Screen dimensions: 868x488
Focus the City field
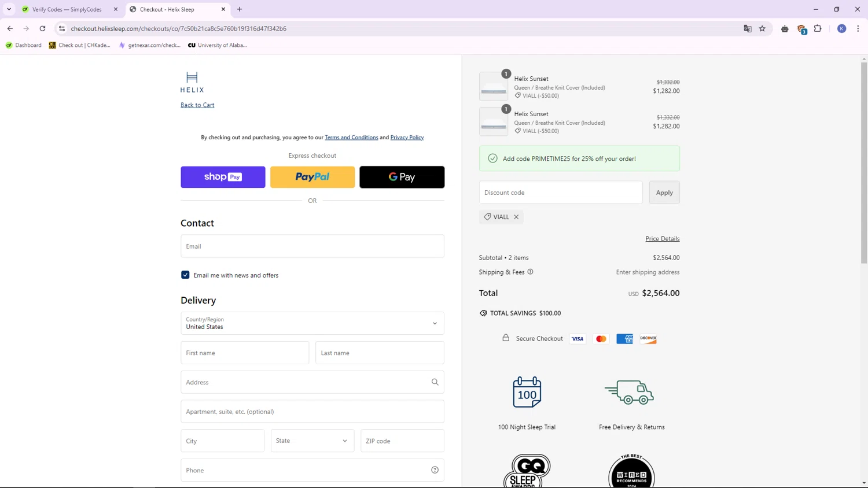pos(222,441)
